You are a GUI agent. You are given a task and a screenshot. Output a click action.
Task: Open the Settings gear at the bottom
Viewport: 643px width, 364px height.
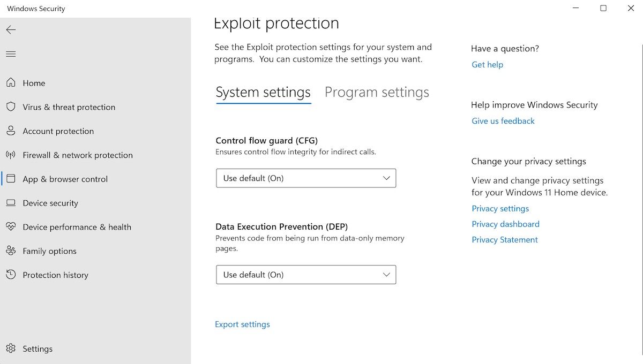pos(11,348)
